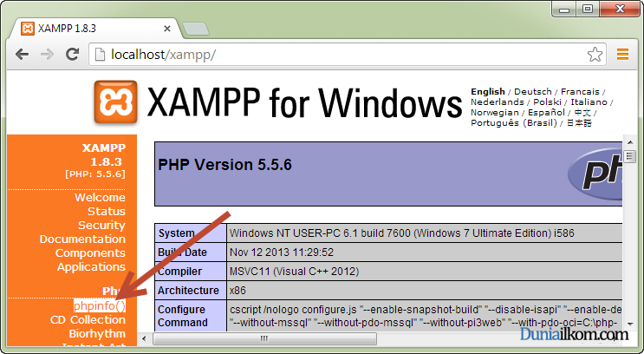Go back with the browser back arrow
The width and height of the screenshot is (644, 354).
tap(23, 55)
